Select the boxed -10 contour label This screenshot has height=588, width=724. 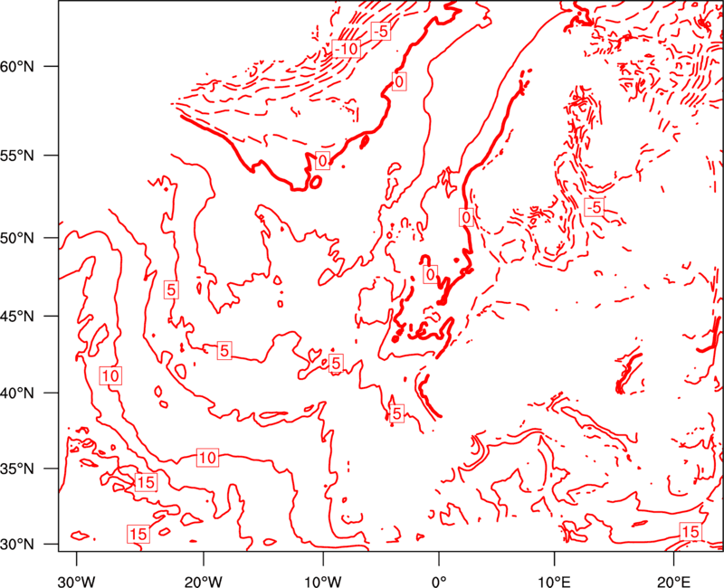tap(347, 48)
